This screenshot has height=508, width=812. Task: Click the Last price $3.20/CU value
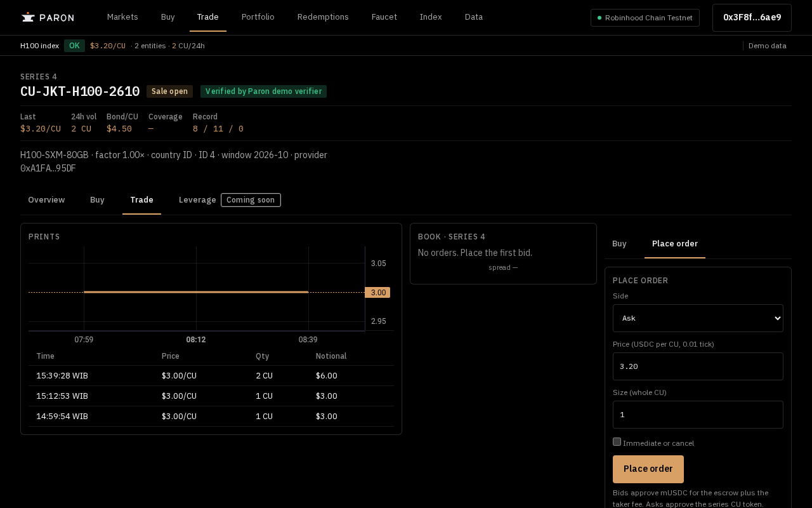coord(41,129)
